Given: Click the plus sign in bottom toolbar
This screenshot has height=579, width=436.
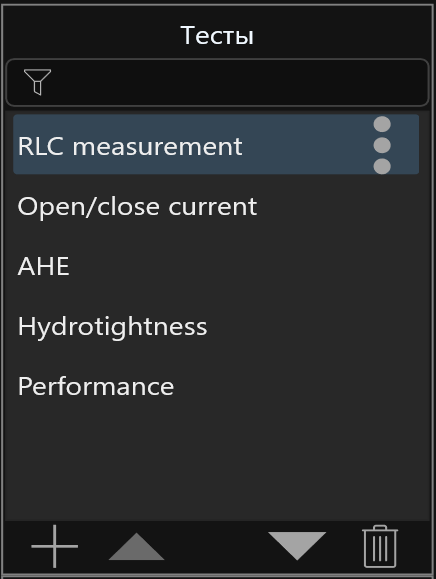Looking at the screenshot, I should (x=55, y=546).
